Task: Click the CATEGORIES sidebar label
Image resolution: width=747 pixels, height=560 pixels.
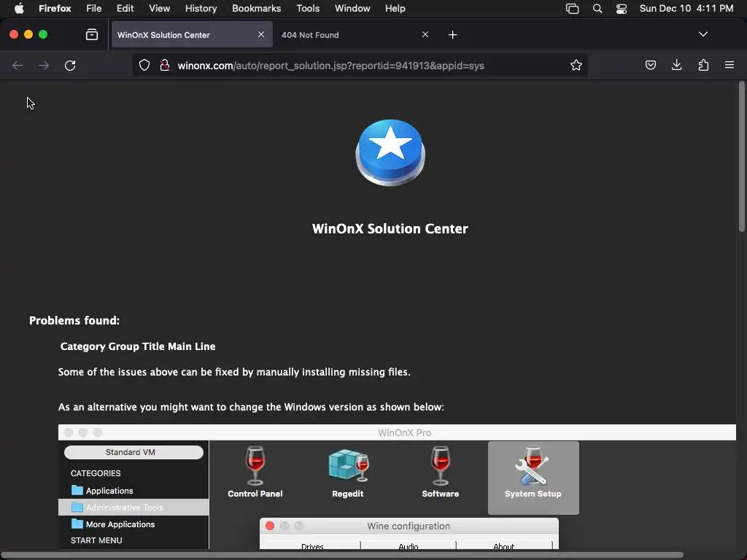Action: tap(96, 473)
